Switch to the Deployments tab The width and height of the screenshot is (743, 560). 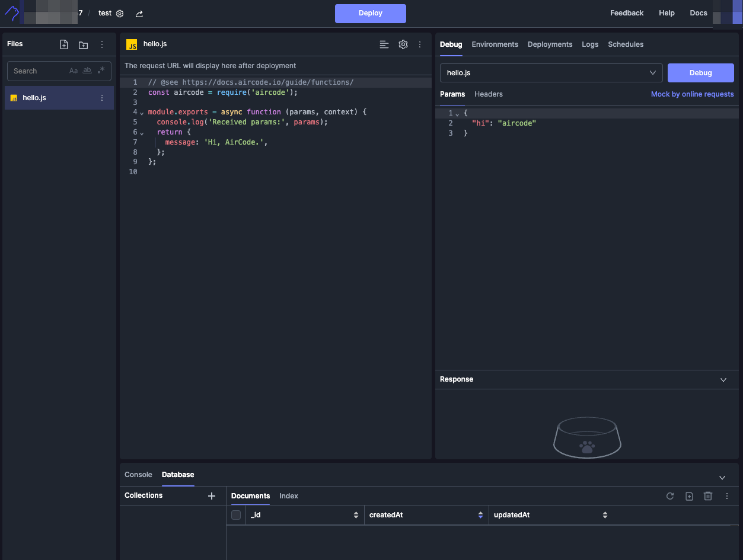(x=550, y=44)
